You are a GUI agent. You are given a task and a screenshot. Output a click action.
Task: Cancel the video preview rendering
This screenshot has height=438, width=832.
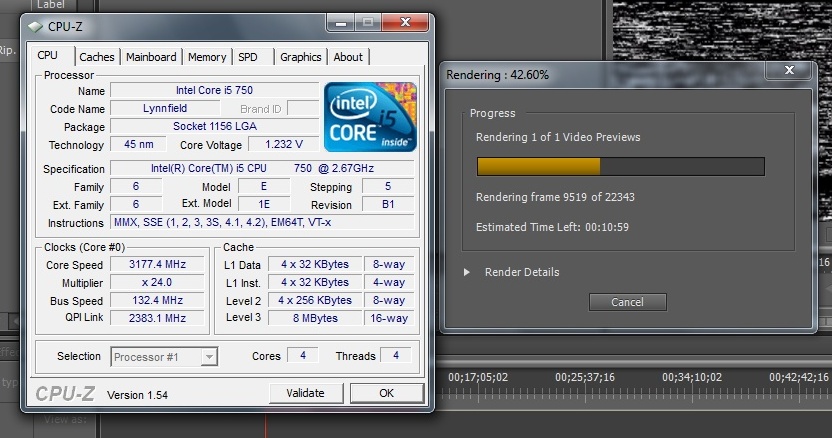tap(627, 302)
